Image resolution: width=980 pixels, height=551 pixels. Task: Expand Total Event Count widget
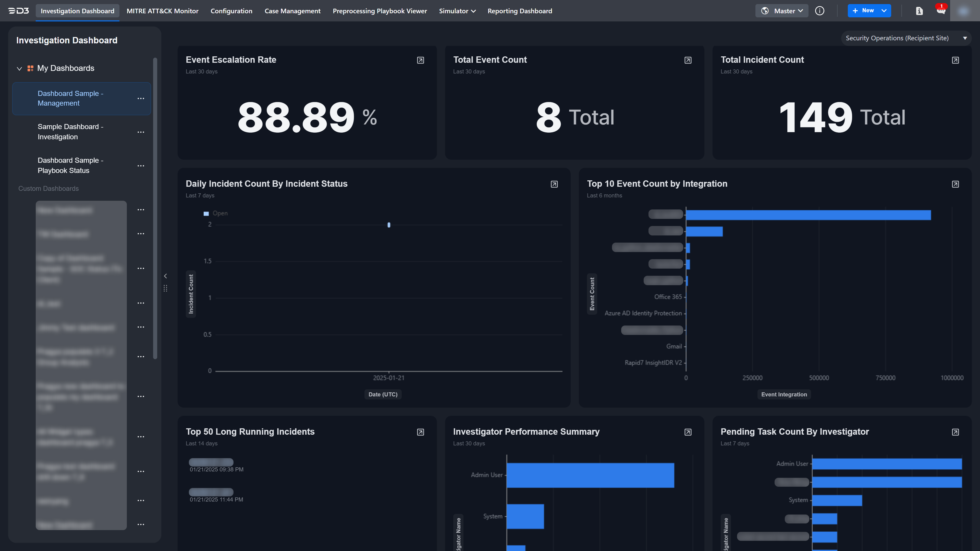coord(688,60)
